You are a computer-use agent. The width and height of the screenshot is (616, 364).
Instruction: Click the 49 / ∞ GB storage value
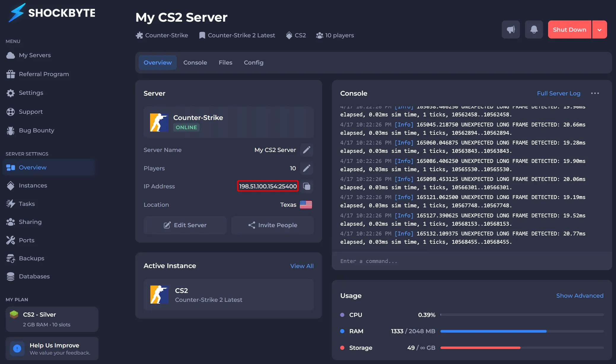tap(421, 348)
